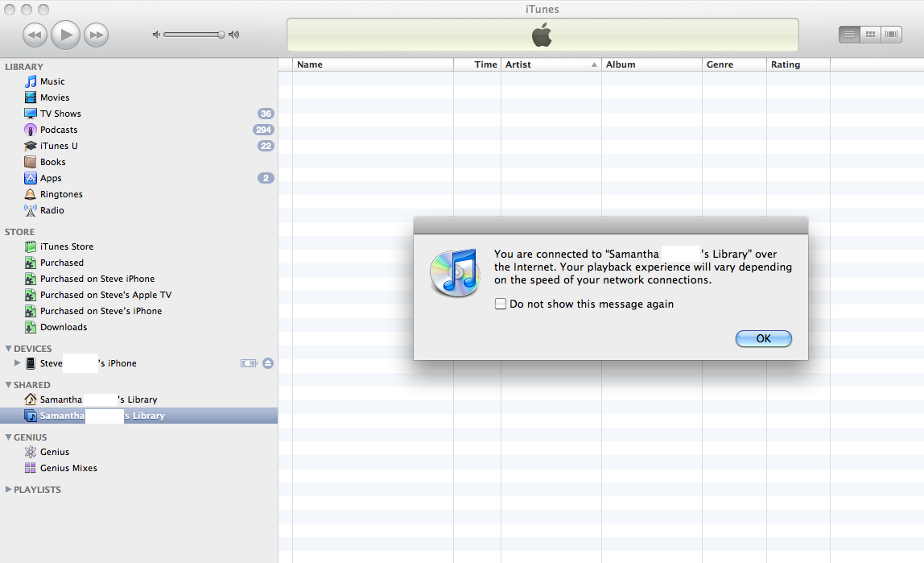
Task: Open the Ringtones bell icon
Action: point(30,194)
